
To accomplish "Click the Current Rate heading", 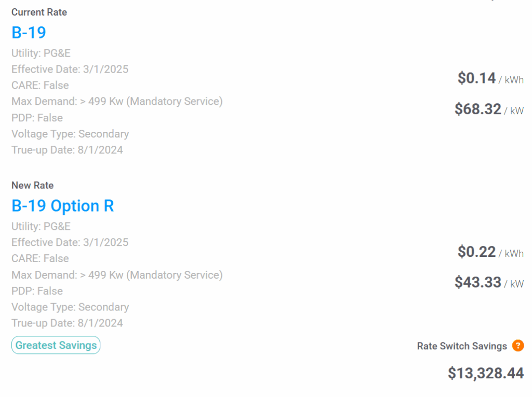I will tap(39, 12).
